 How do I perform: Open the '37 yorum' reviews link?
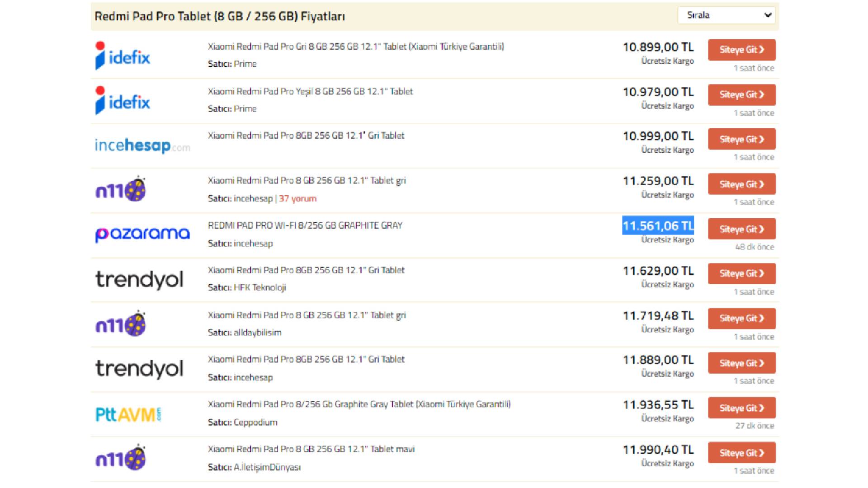tap(297, 198)
